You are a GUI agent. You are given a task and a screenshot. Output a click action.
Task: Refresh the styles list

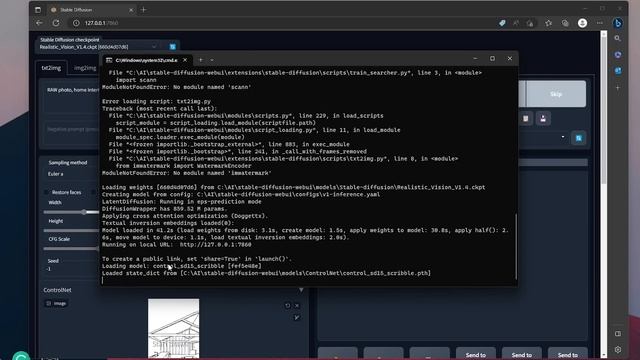(x=579, y=138)
